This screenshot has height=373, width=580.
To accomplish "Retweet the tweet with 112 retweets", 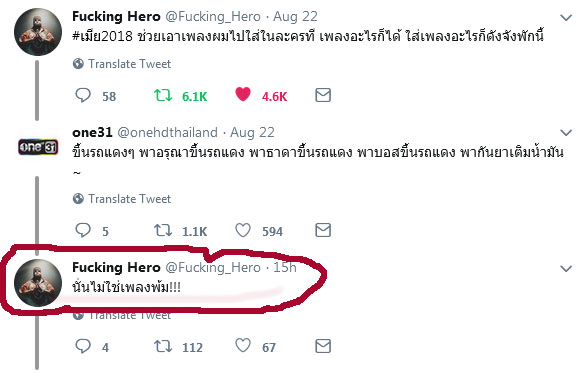I will (163, 346).
